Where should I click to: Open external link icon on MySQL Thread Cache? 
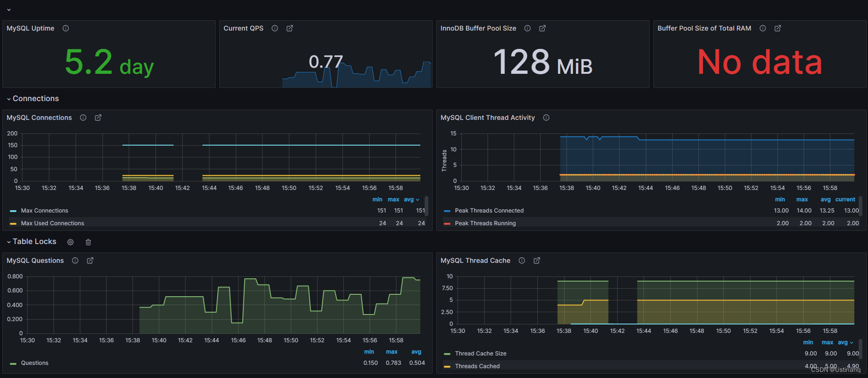(537, 260)
